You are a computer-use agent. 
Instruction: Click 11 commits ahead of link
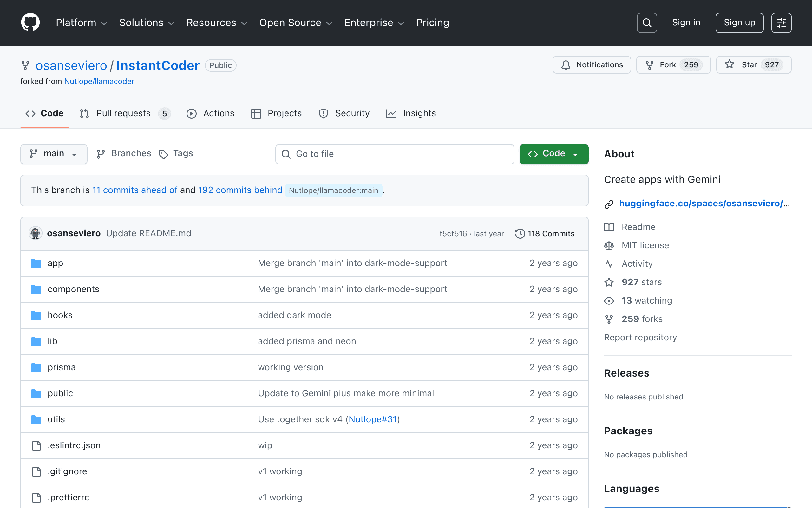(134, 190)
